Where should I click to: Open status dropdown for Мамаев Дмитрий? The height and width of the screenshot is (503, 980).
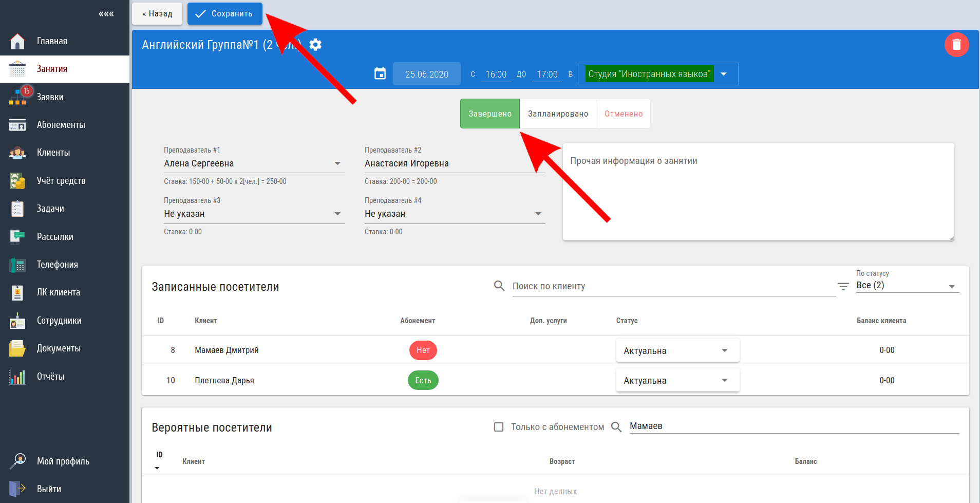tap(677, 350)
